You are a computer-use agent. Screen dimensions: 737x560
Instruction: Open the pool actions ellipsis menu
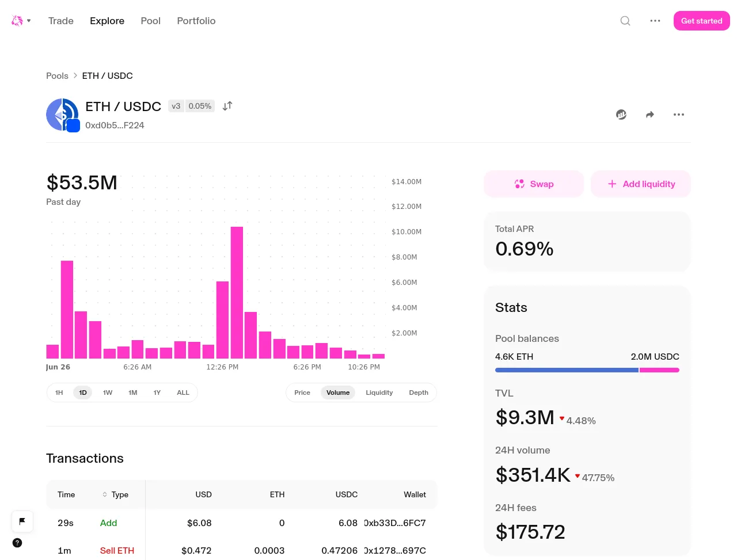679,115
